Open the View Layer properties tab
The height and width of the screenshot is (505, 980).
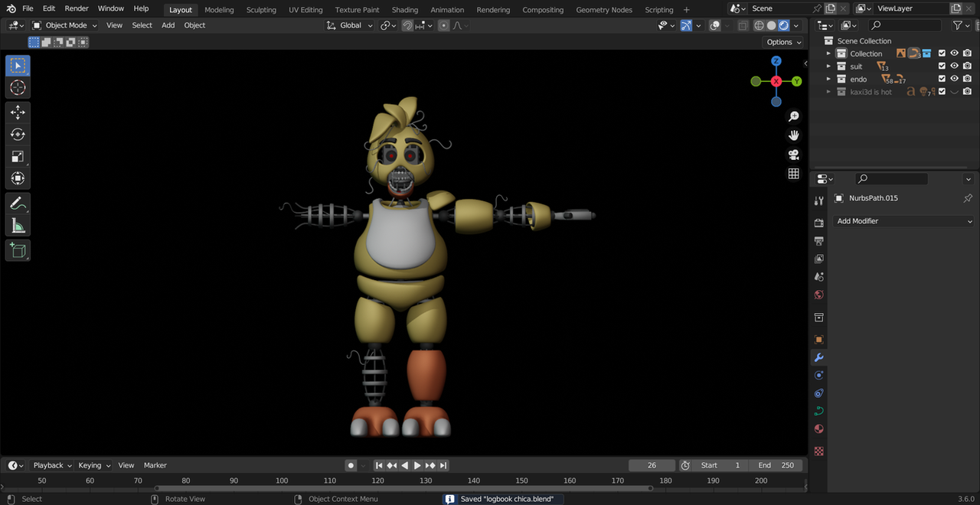[819, 259]
